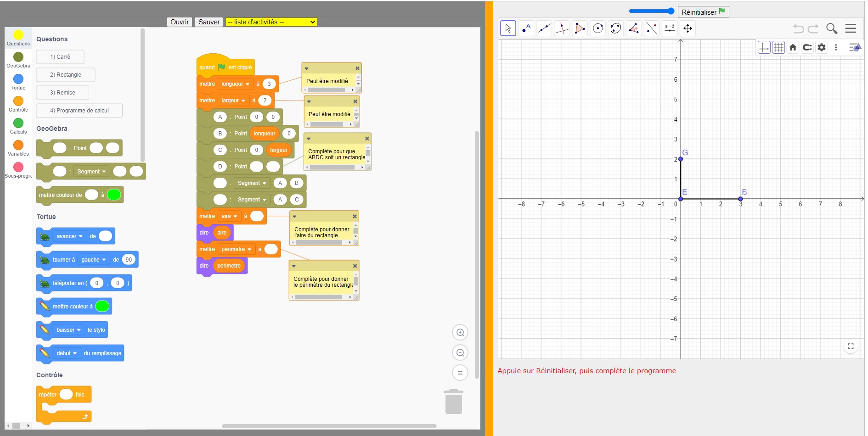
Task: Open graphics settings gear icon
Action: [x=822, y=47]
